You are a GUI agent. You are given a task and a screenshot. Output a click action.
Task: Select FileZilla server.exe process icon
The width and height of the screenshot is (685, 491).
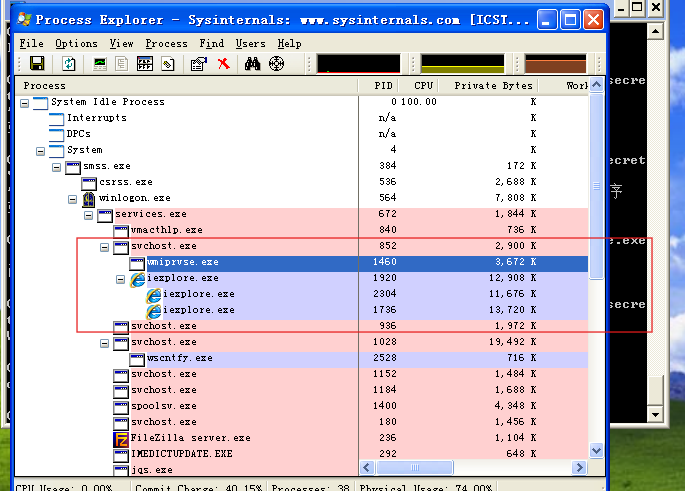(x=122, y=438)
